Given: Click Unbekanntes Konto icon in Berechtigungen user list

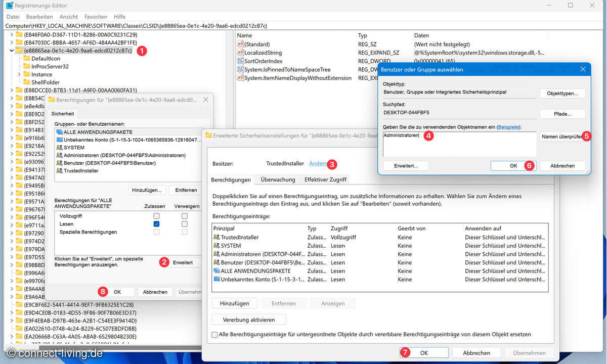Looking at the screenshot, I should point(60,140).
